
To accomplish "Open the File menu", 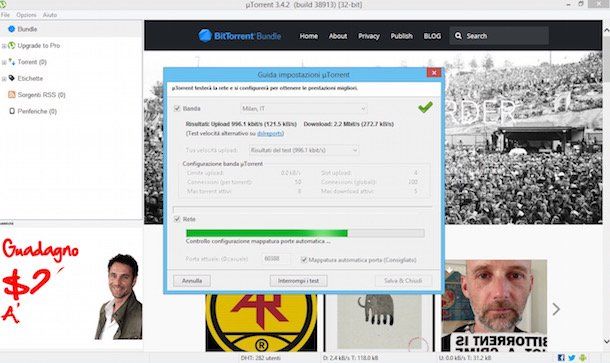I will (x=5, y=15).
